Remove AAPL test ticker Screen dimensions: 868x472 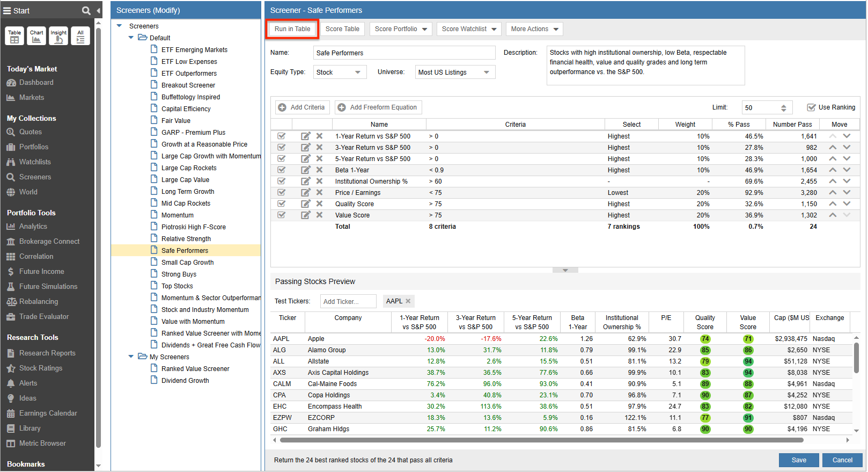(x=408, y=301)
